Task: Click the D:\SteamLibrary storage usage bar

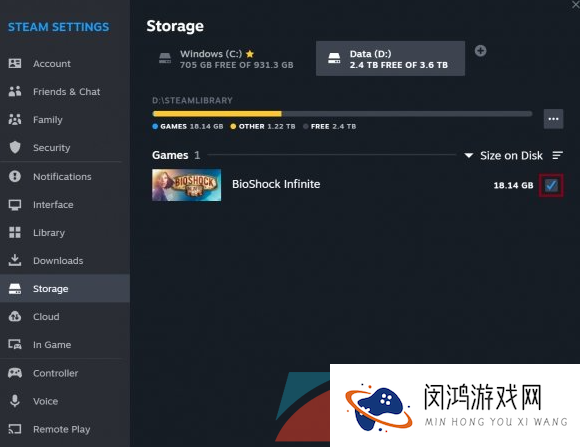Action: (342, 114)
